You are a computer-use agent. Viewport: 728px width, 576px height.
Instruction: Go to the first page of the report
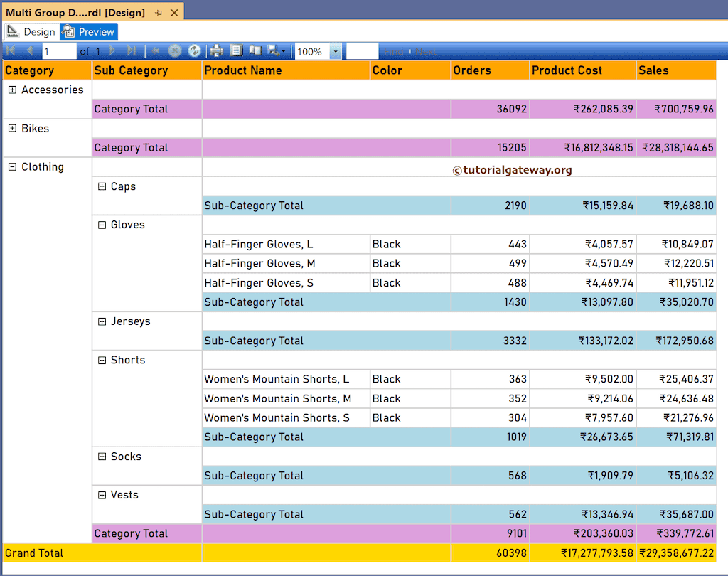point(10,50)
